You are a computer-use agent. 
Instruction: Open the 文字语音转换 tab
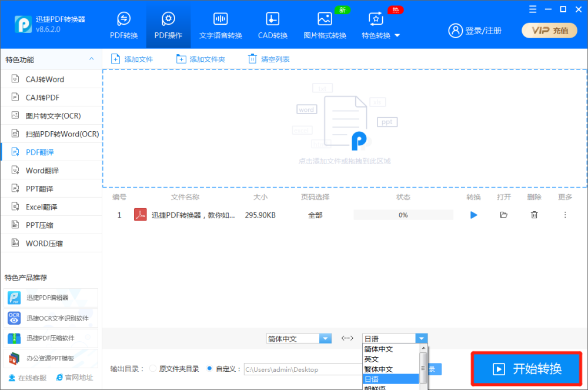pyautogui.click(x=220, y=25)
